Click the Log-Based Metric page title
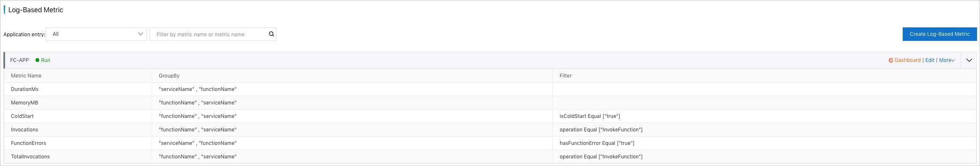Viewport: 980px width, 166px height. (x=35, y=10)
